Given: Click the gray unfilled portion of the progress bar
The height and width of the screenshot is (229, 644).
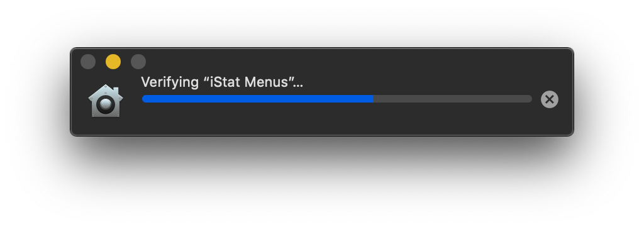Looking at the screenshot, I should tap(452, 99).
